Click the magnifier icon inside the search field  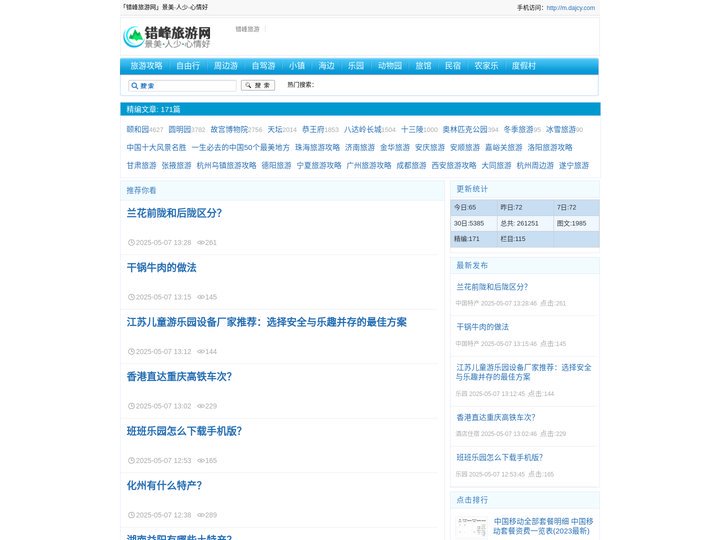pyautogui.click(x=135, y=86)
